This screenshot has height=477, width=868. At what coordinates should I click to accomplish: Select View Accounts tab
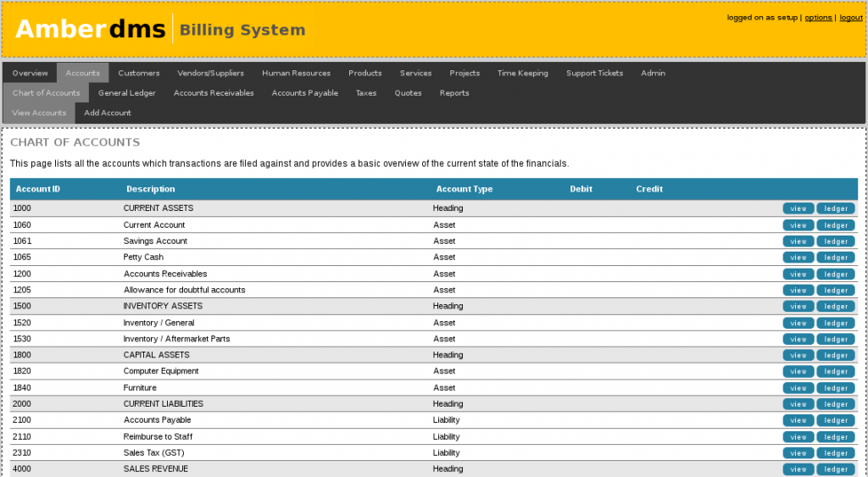39,113
